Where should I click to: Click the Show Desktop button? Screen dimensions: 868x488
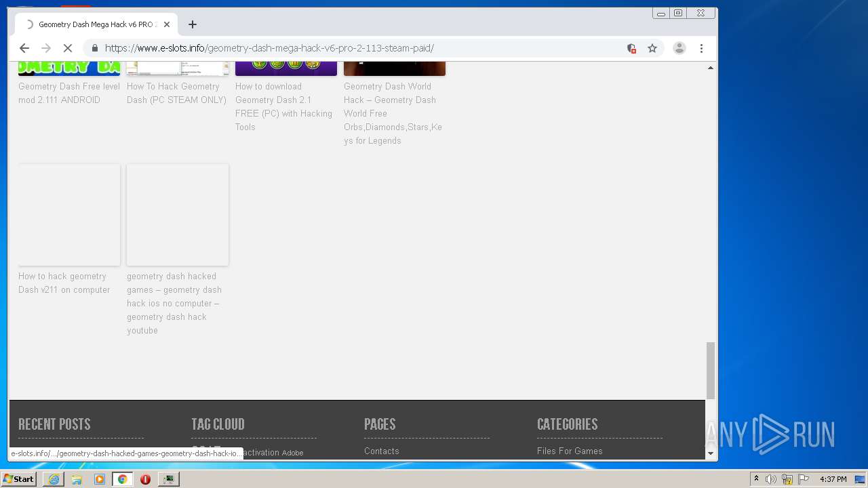[861, 479]
